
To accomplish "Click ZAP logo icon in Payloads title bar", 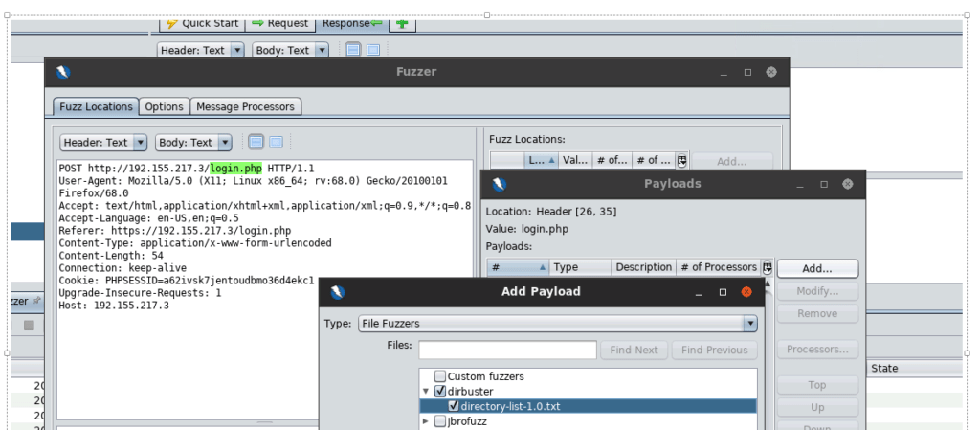I will click(x=499, y=184).
